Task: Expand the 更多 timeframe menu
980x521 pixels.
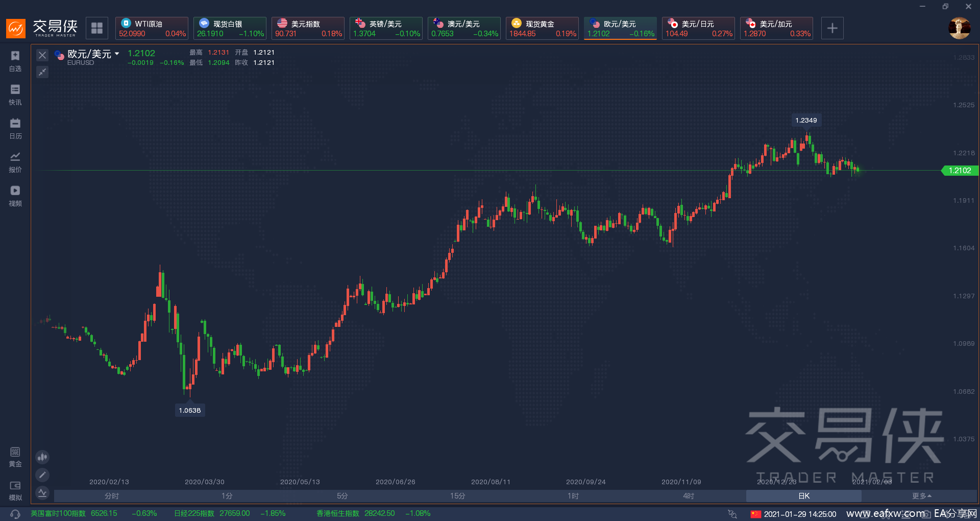Action: pyautogui.click(x=921, y=496)
